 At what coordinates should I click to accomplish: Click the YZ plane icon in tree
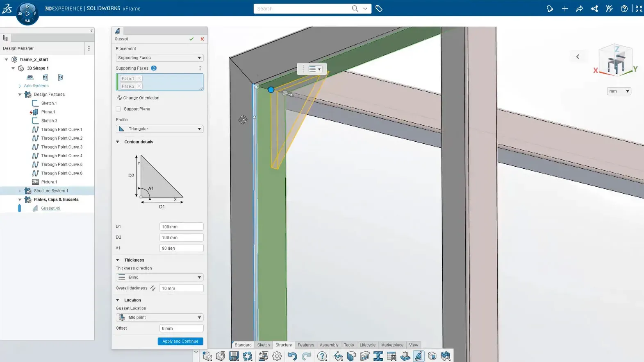(x=45, y=77)
